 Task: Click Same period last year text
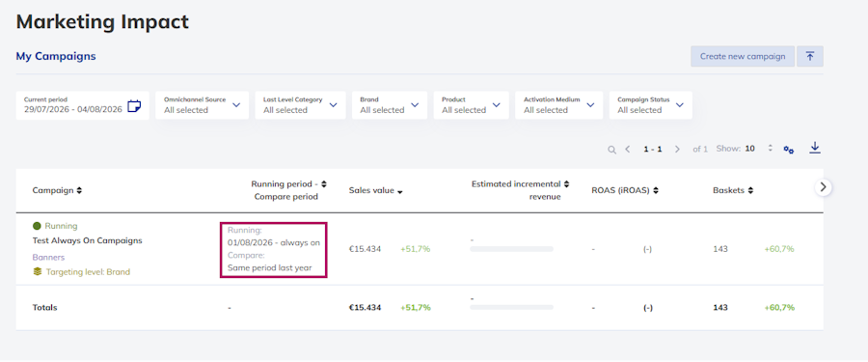point(270,267)
